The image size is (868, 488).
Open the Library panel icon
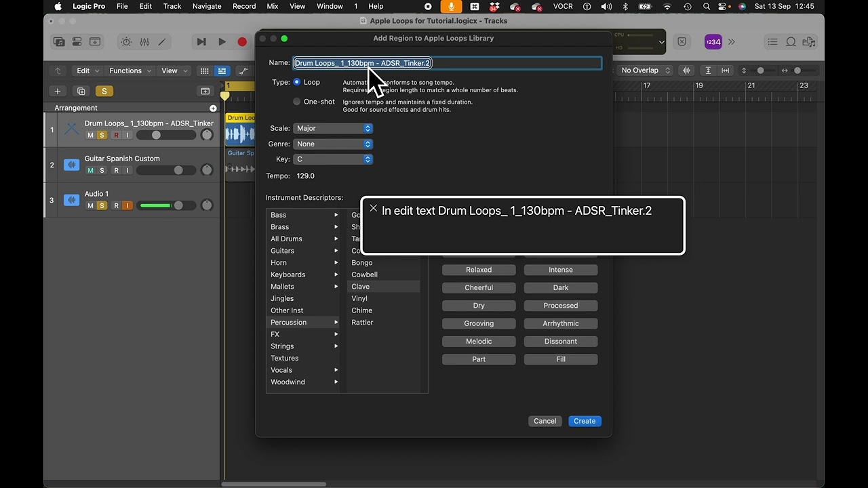60,42
